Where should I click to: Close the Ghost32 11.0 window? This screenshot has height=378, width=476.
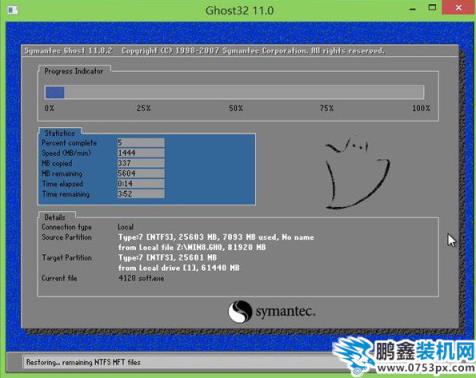pos(458,8)
